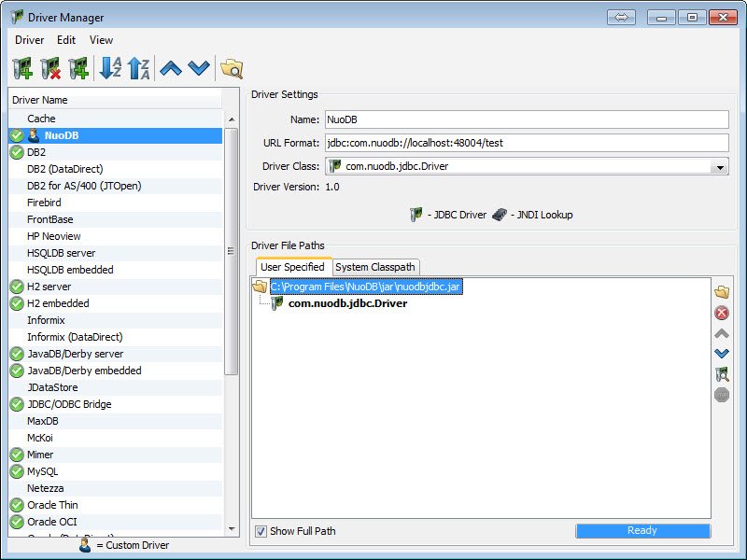This screenshot has width=747, height=560.
Task: Open the Driver menu
Action: click(x=30, y=40)
